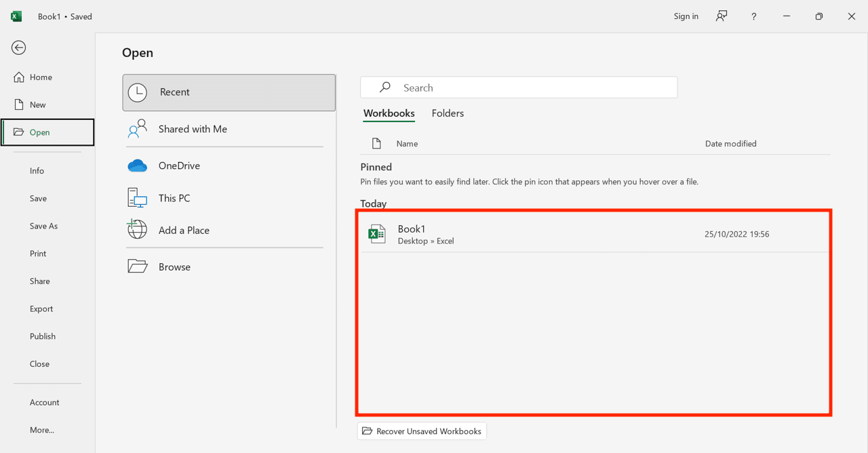The width and height of the screenshot is (868, 453).
Task: Click the Excel logo in title bar
Action: coord(16,16)
